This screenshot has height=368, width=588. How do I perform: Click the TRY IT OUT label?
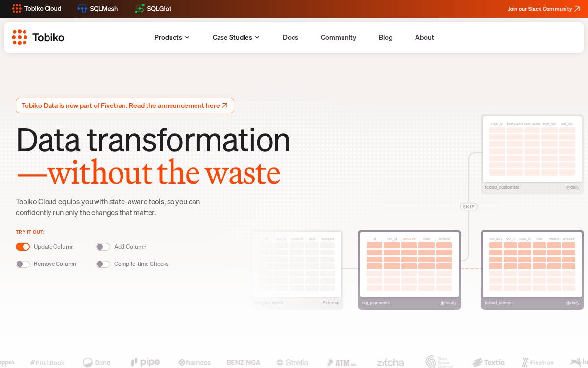click(30, 232)
